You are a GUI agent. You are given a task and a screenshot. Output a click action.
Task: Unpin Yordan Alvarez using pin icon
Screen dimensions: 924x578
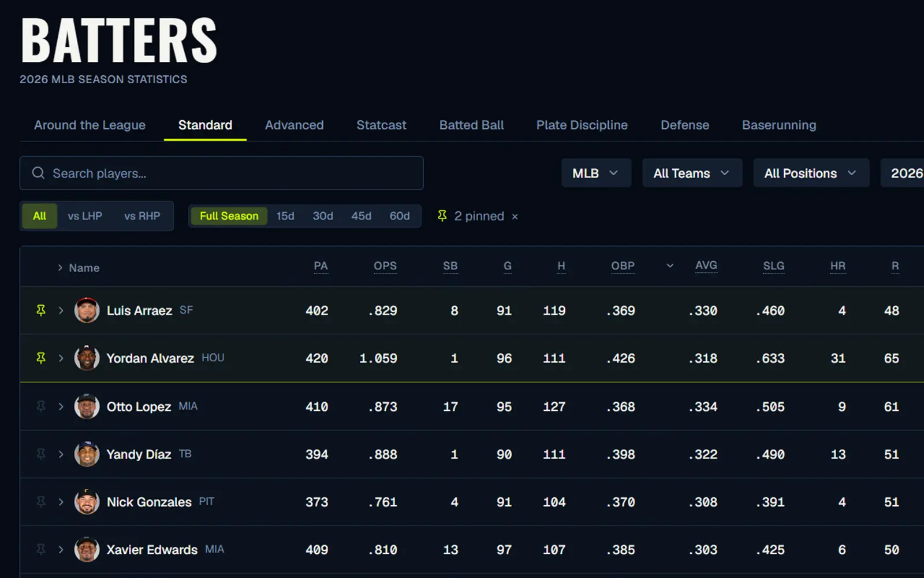(41, 358)
